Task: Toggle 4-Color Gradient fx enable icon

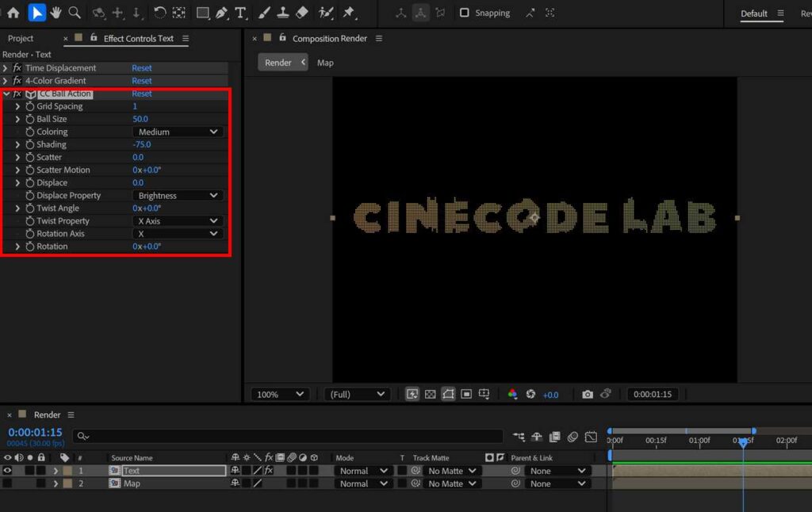Action: coord(17,81)
